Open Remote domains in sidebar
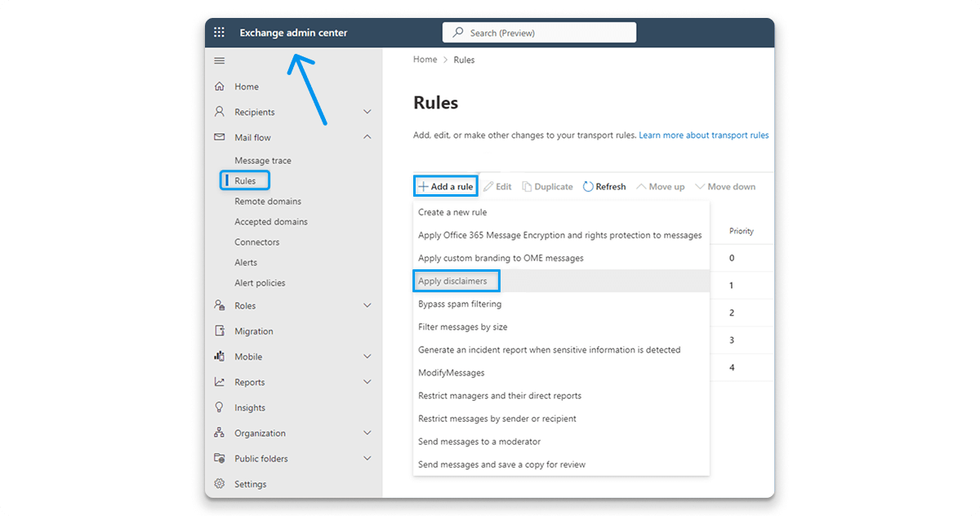 (268, 202)
